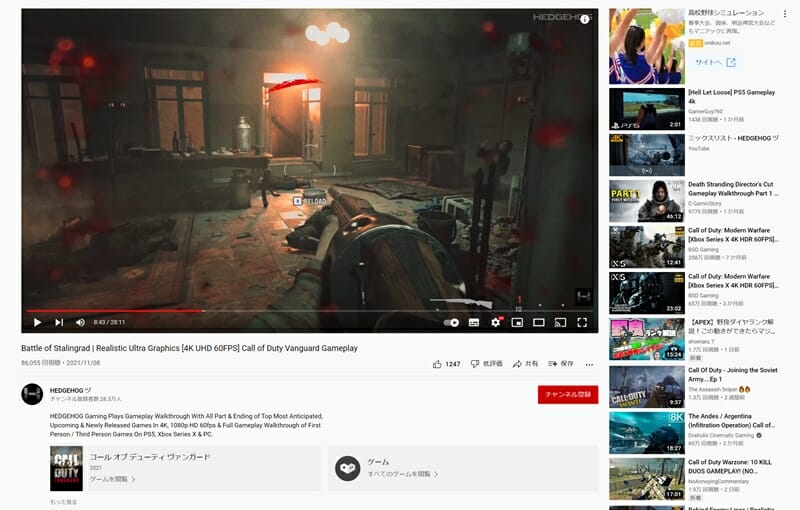Open the player settings gear
Image resolution: width=800 pixels, height=510 pixels.
tap(495, 322)
